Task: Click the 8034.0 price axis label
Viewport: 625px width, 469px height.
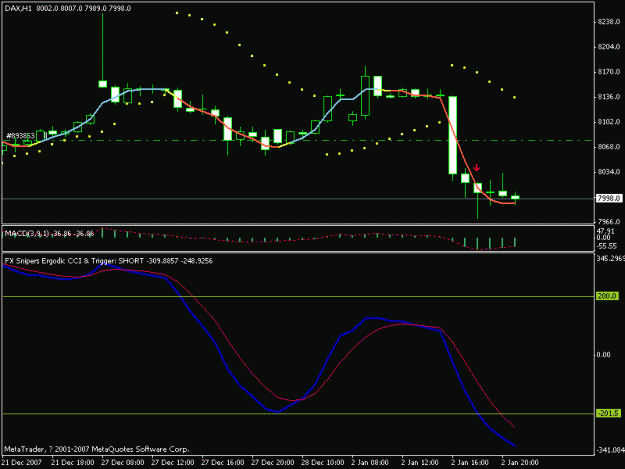Action: point(609,172)
